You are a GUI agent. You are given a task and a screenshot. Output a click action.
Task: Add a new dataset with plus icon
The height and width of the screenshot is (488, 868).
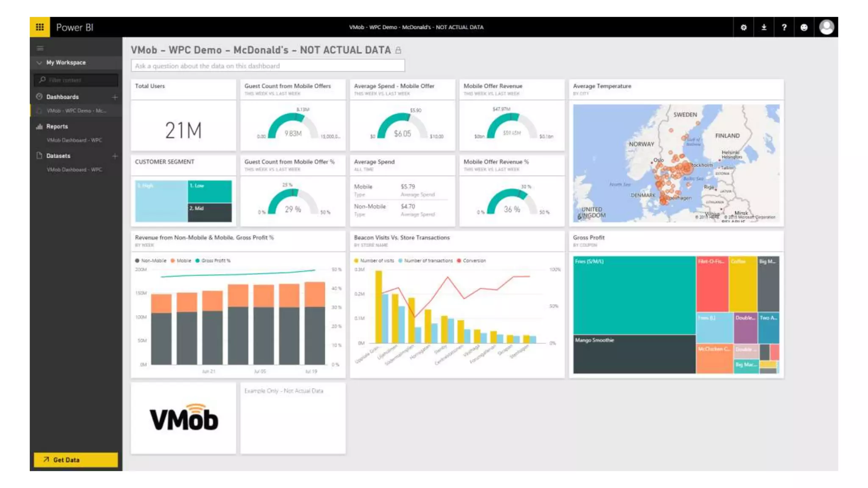coord(115,156)
